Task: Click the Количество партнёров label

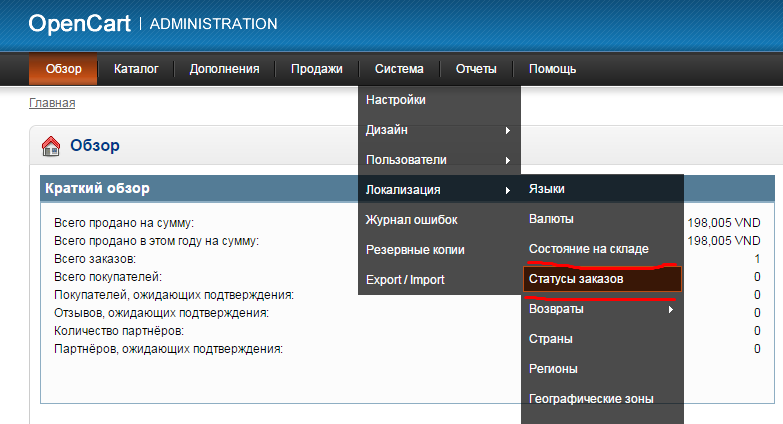Action: pyautogui.click(x=119, y=331)
